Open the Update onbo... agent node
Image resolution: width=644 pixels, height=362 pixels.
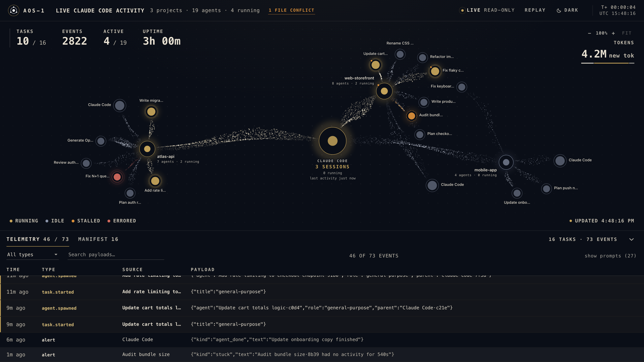click(517, 193)
